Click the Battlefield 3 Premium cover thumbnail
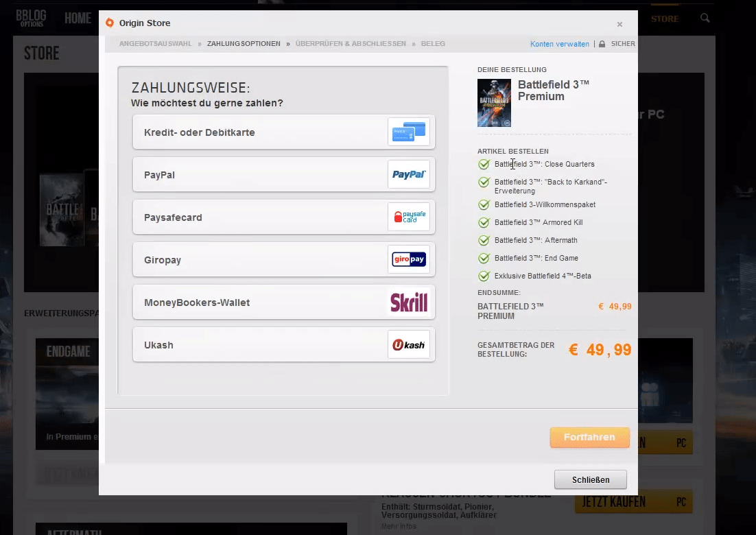 coord(494,103)
